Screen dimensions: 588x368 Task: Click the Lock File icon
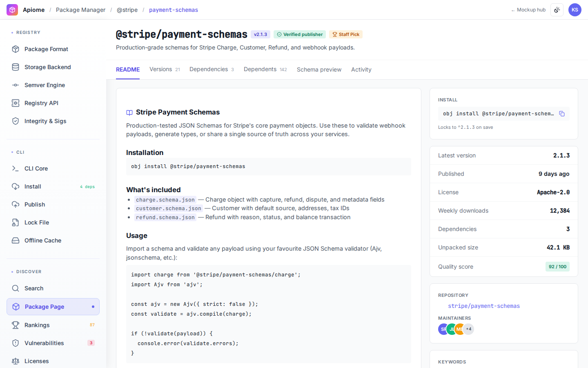16,222
